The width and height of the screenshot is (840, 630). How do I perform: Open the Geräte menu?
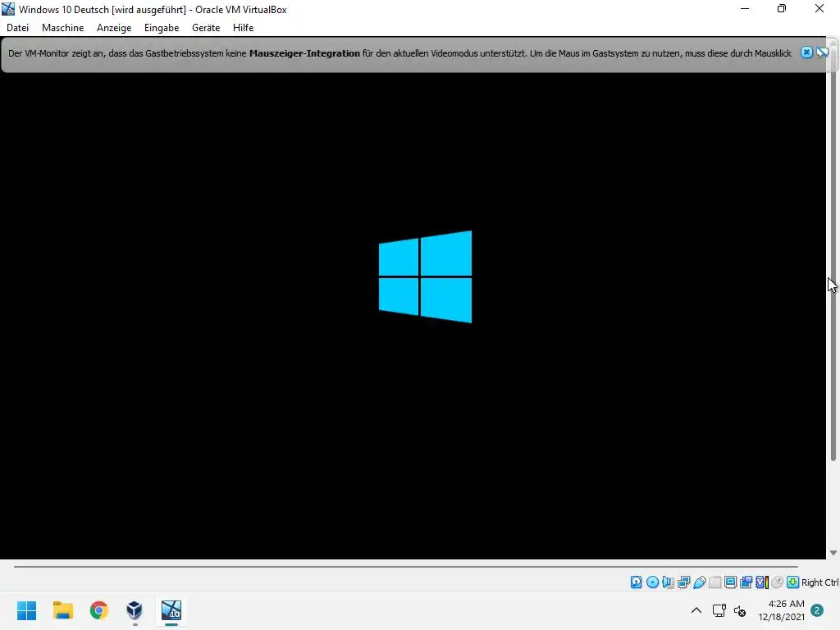click(x=206, y=28)
